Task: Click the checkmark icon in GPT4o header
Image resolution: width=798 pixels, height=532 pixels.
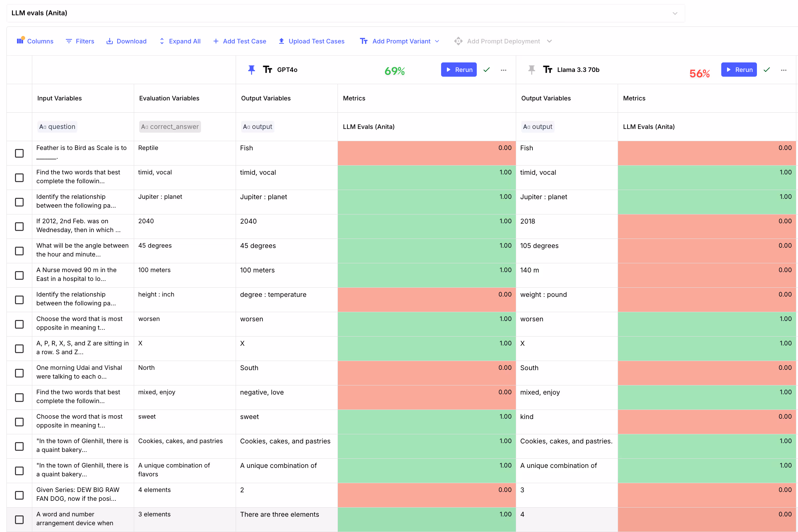Action: [487, 70]
